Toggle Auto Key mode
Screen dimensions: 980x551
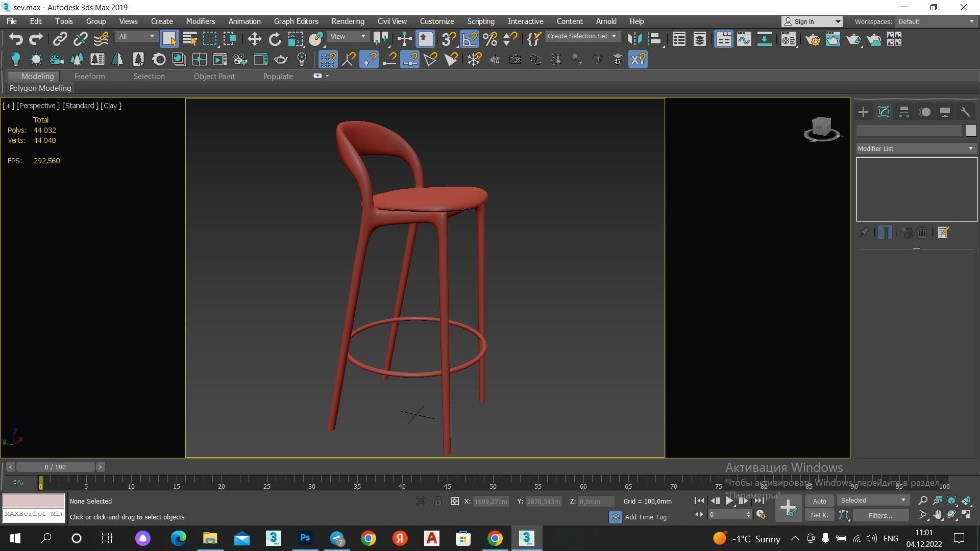point(819,501)
